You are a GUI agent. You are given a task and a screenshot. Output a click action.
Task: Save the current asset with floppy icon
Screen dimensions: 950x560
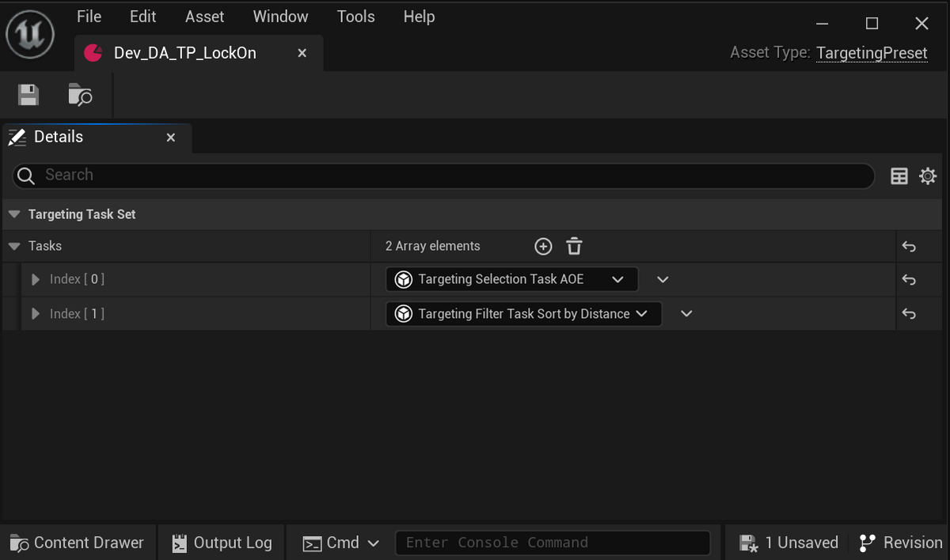[28, 95]
